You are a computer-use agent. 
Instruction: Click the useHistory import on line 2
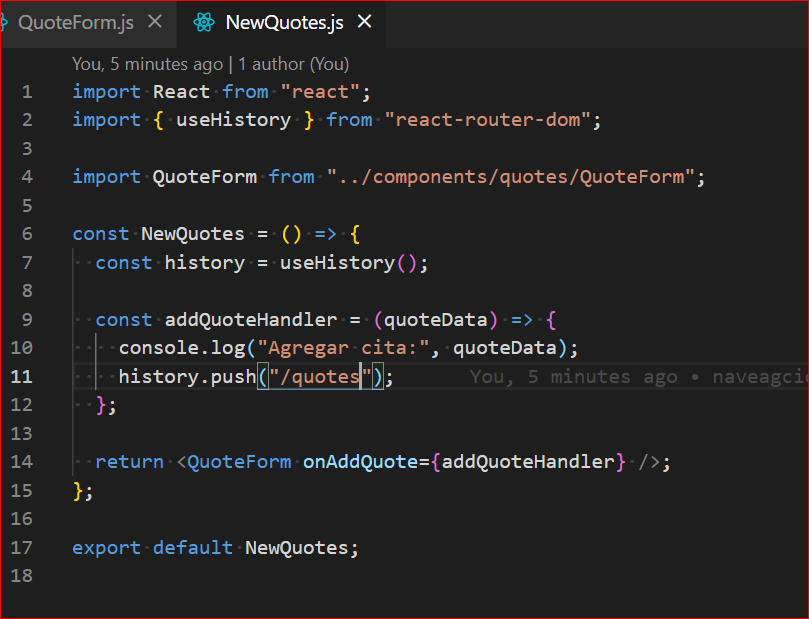(x=232, y=119)
